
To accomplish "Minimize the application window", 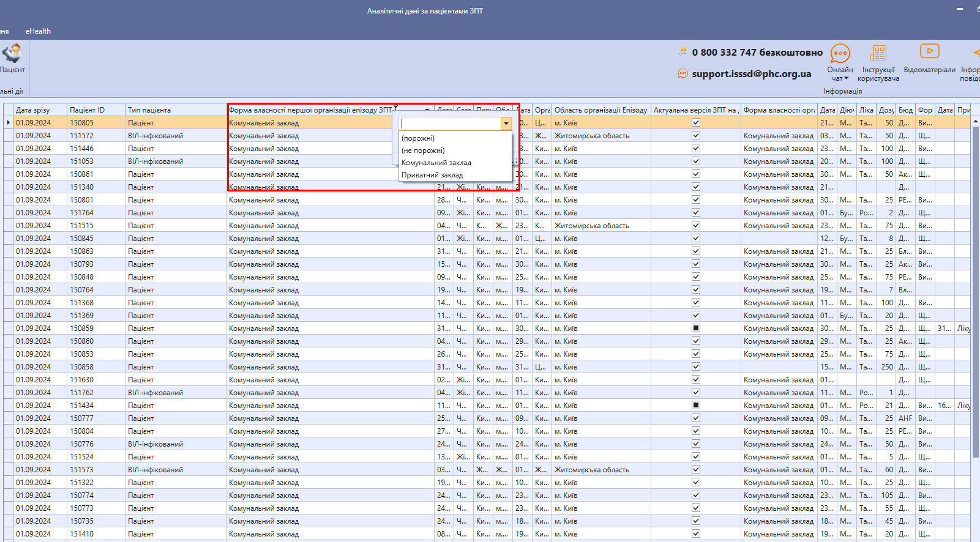I will [x=960, y=9].
